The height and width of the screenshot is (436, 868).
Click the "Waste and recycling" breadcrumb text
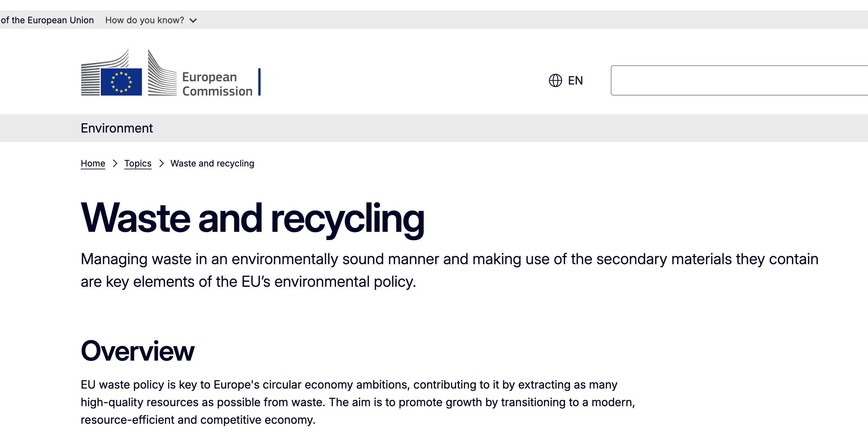tap(212, 163)
